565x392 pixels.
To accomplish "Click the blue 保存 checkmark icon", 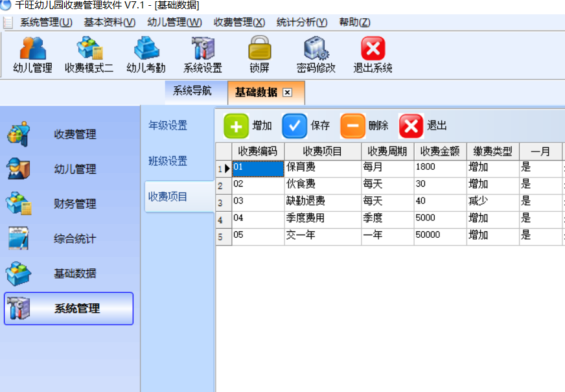I will [x=295, y=126].
